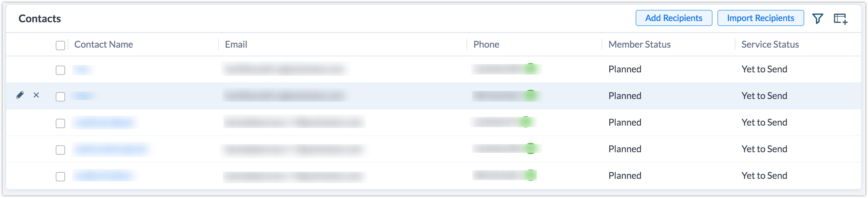Image resolution: width=868 pixels, height=198 pixels.
Task: Open the add-column table icon
Action: click(840, 19)
